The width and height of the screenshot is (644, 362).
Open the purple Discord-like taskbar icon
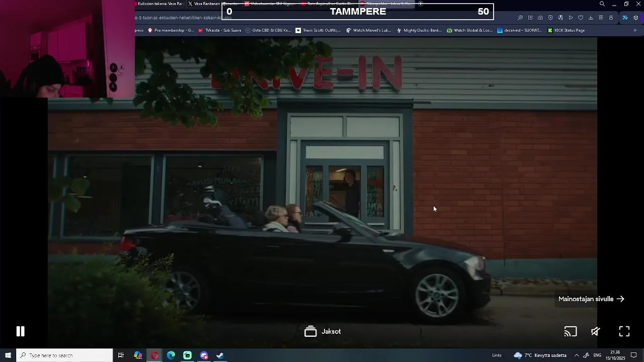[x=204, y=355]
